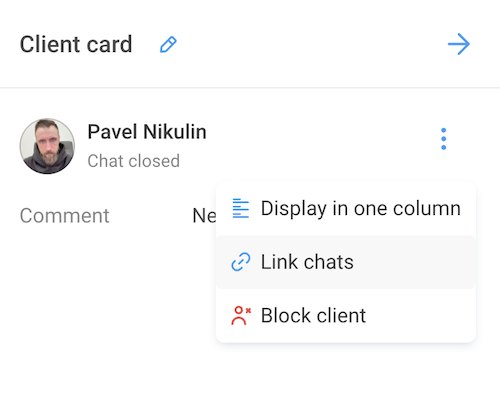This screenshot has width=500, height=401.
Task: Click the Comment field label
Action: 65,216
